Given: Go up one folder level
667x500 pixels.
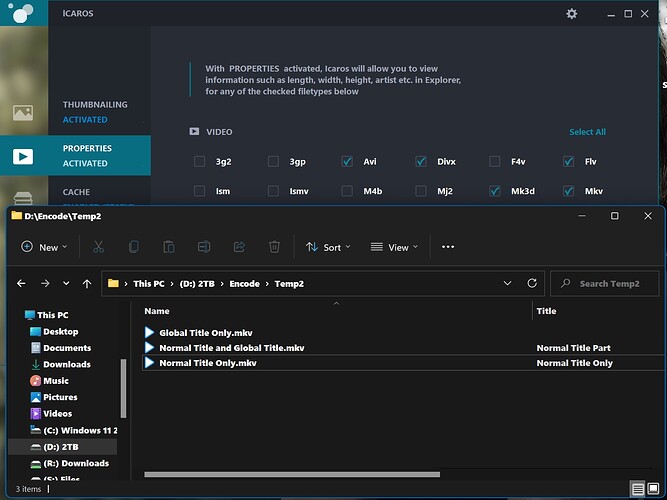Looking at the screenshot, I should (x=87, y=283).
